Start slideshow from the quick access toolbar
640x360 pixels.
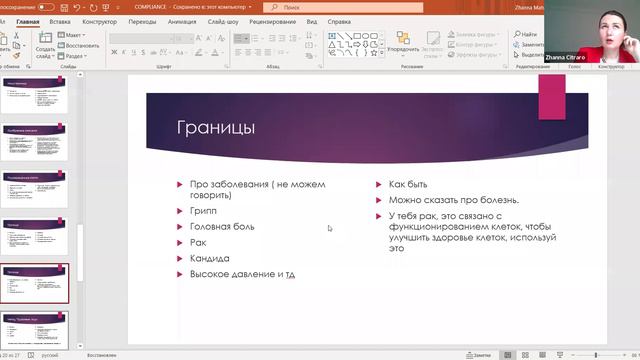pyautogui.click(x=106, y=7)
